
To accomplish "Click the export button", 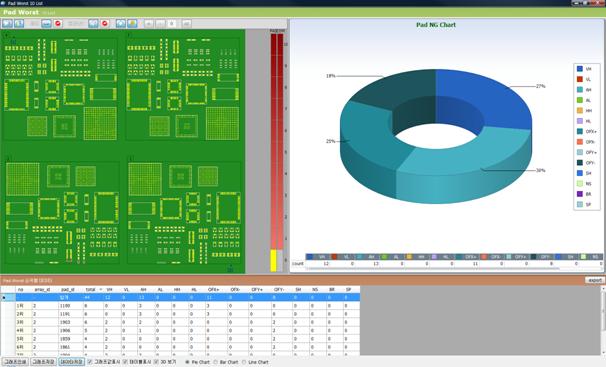I will click(595, 280).
